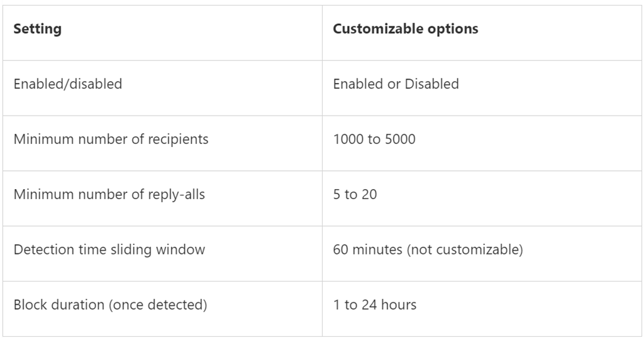This screenshot has height=338, width=644.
Task: Click the Customizable options column header
Action: click(x=405, y=29)
